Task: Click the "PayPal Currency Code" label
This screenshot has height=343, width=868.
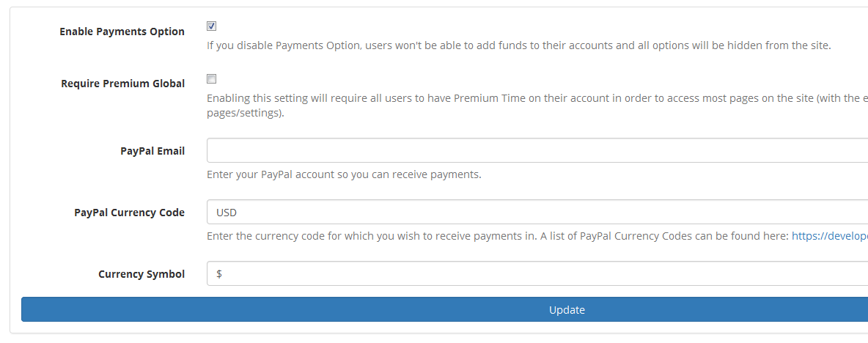Action: [129, 213]
